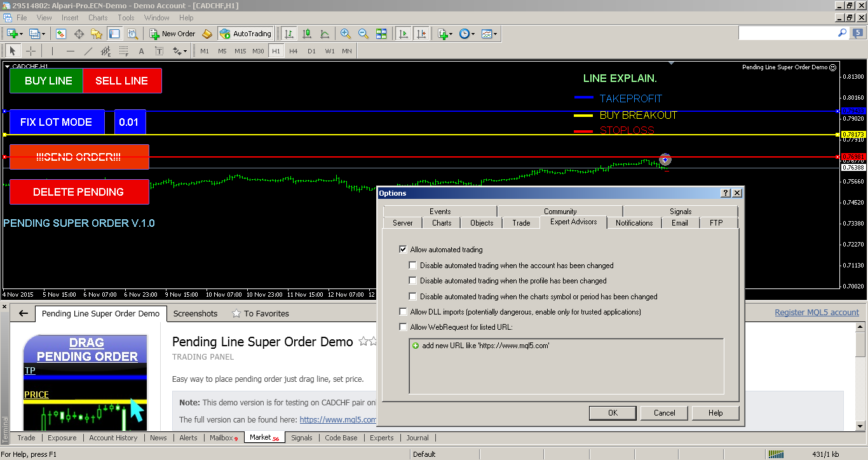Switch chart to candlesticks icon

click(x=307, y=34)
